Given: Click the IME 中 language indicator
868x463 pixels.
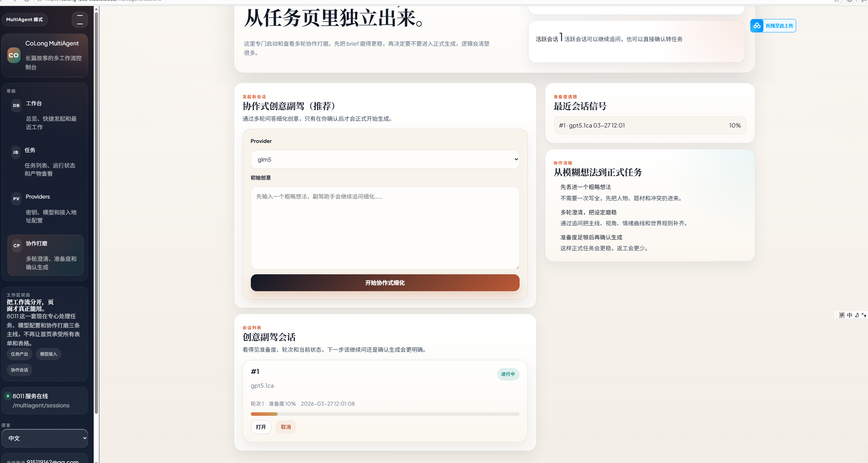Looking at the screenshot, I should (849, 315).
